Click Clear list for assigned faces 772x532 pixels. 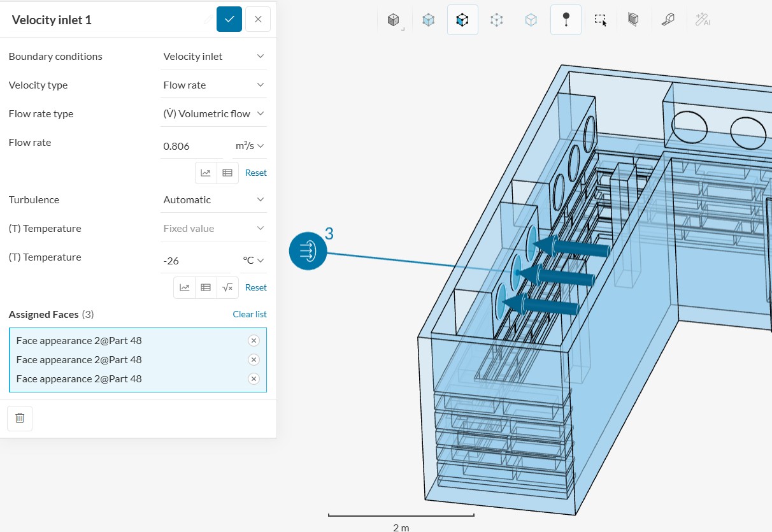click(x=250, y=314)
